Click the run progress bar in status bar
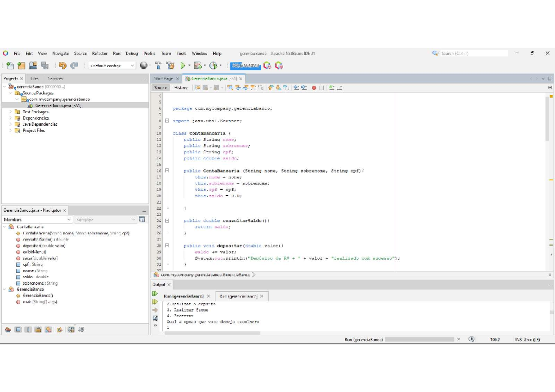 [419, 339]
